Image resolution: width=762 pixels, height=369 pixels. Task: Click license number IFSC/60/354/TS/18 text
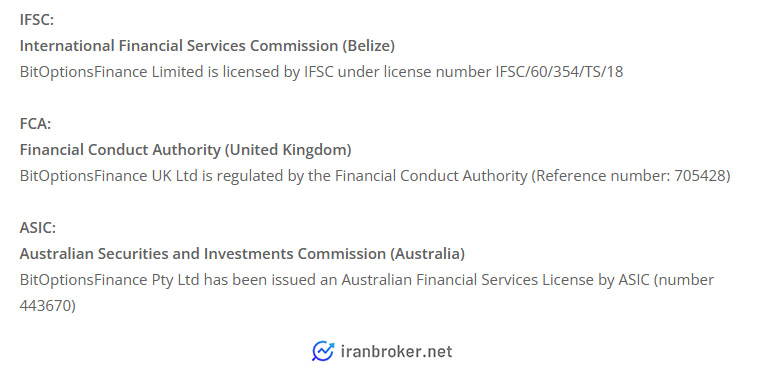pos(559,72)
